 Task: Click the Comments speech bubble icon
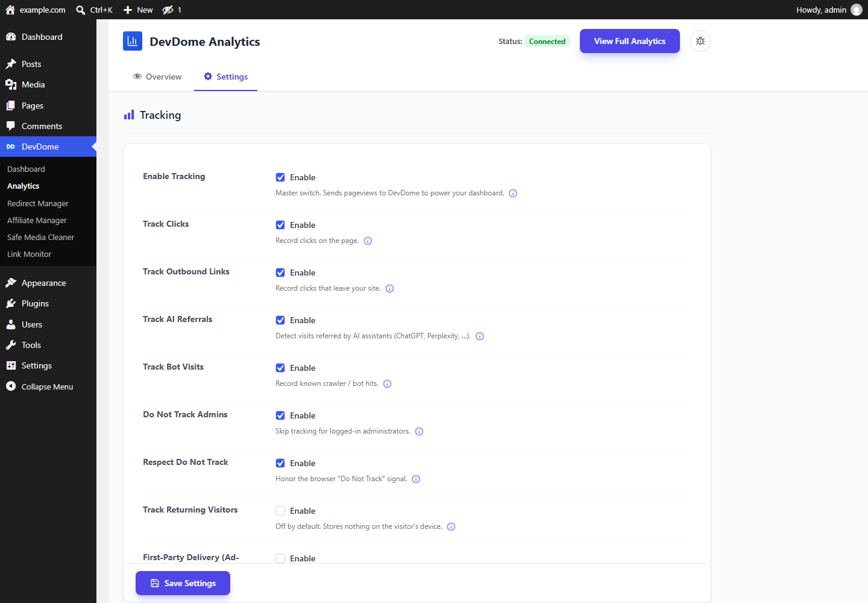[11, 126]
